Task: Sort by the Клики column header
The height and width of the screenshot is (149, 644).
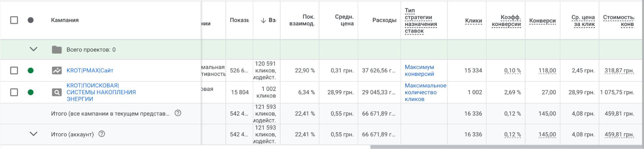Action: click(x=473, y=21)
